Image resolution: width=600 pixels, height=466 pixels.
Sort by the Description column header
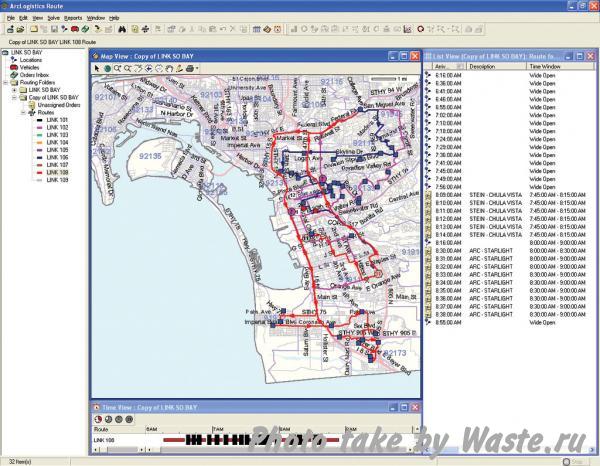[496, 67]
